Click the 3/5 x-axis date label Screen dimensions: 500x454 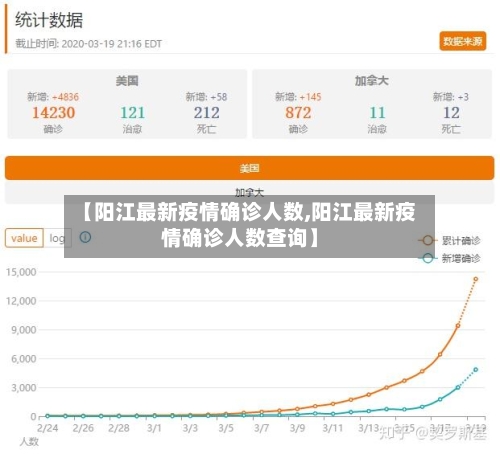pos(226,428)
